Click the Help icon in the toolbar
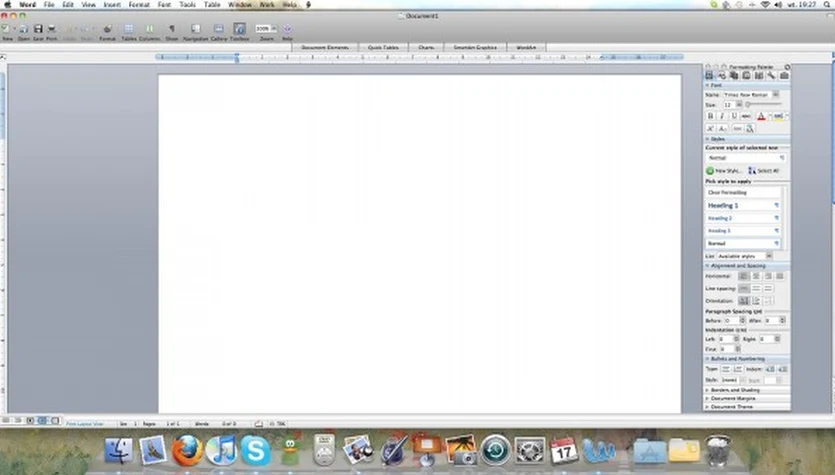Image resolution: width=835 pixels, height=475 pixels. [287, 29]
